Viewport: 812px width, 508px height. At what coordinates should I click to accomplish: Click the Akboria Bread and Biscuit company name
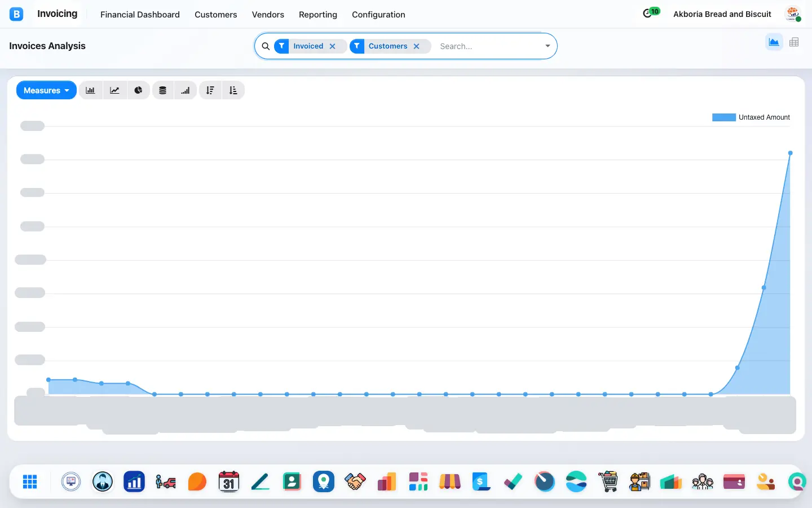click(722, 14)
